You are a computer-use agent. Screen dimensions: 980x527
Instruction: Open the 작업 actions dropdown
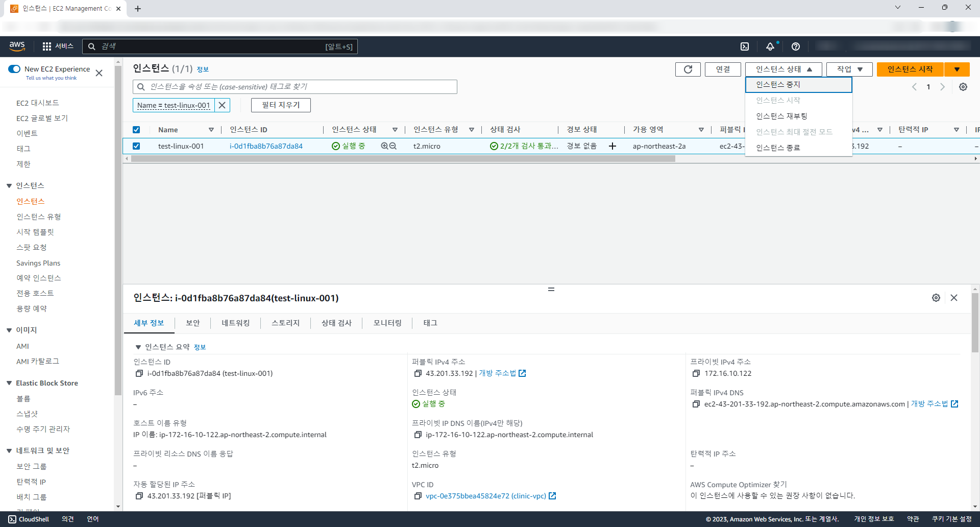click(849, 69)
